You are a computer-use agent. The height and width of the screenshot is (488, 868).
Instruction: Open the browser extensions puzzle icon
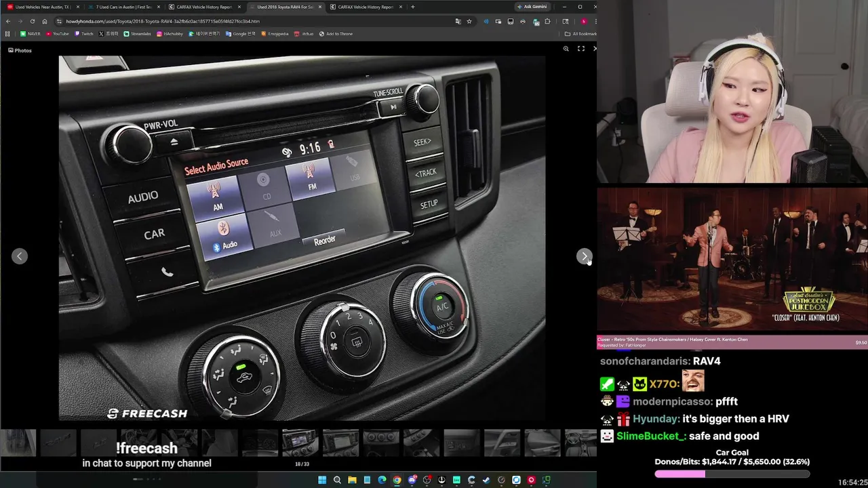547,21
